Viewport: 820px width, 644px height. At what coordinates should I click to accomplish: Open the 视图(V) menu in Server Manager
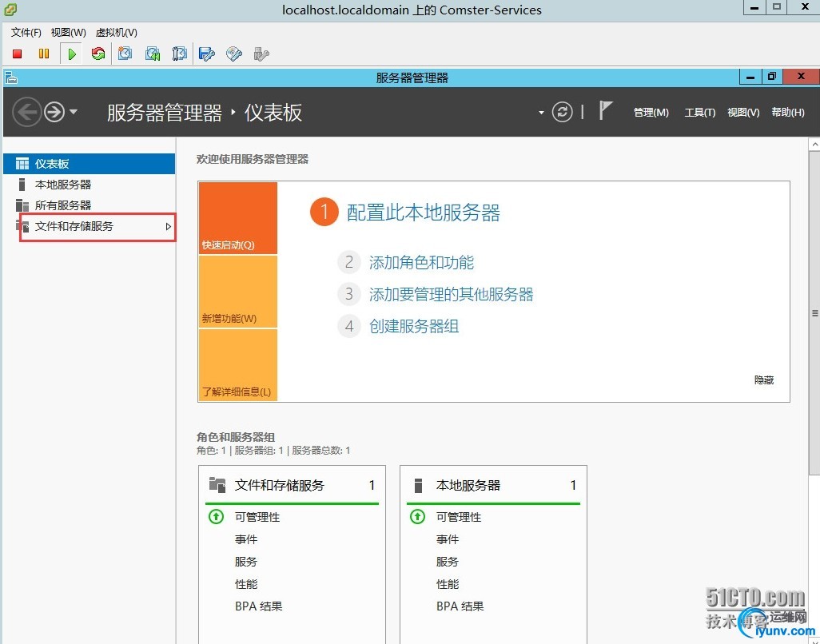point(743,113)
